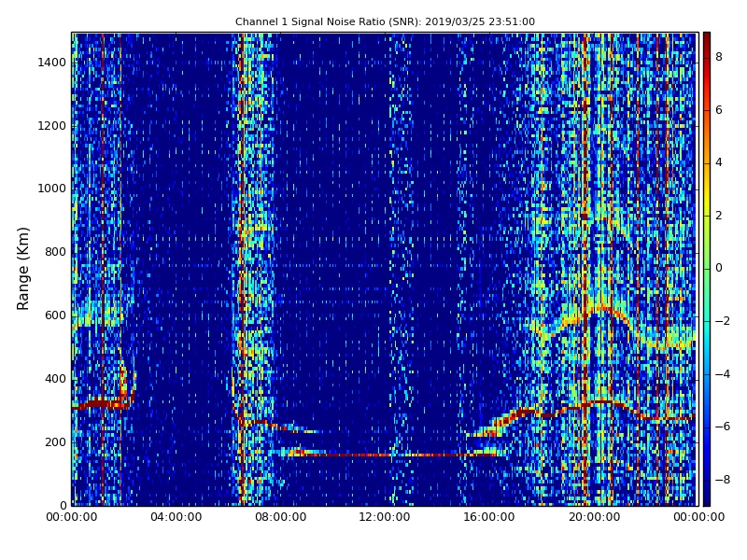Click the 1400 tick label on range axis
Image resolution: width=747 pixels, height=560 pixels.
tap(52, 63)
